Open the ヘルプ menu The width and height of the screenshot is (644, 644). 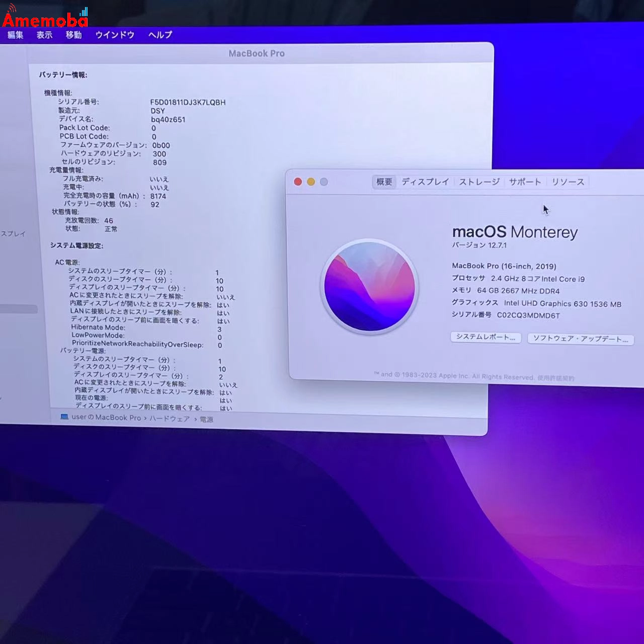(159, 35)
